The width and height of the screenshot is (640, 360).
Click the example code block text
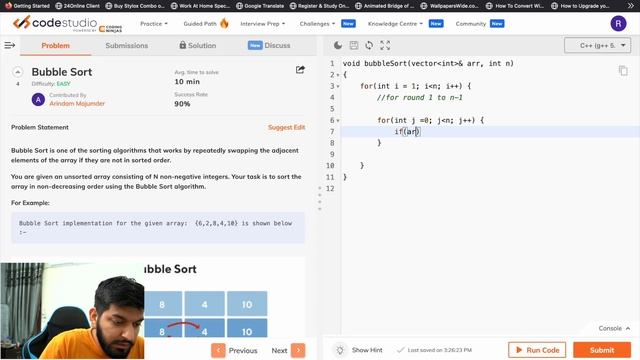(x=155, y=227)
